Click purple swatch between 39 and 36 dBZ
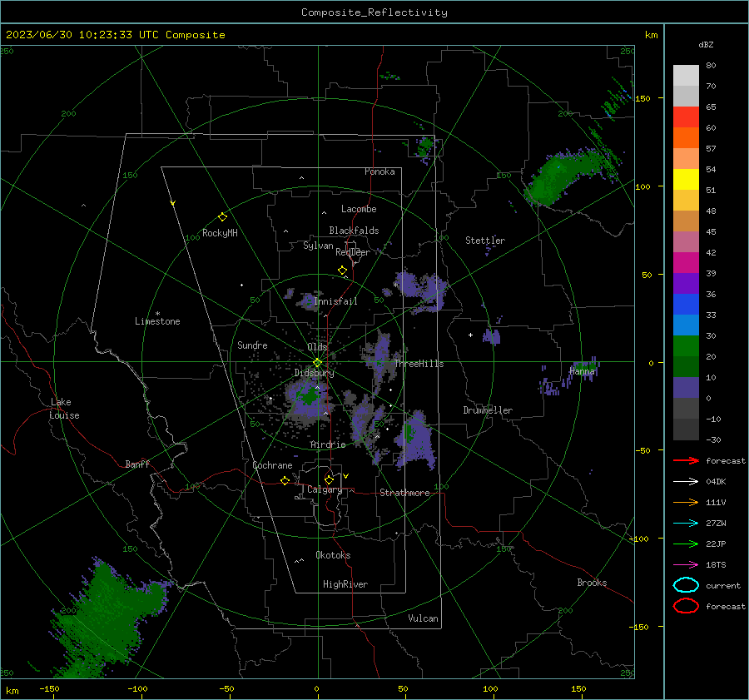Image resolution: width=749 pixels, height=700 pixels. point(686,284)
